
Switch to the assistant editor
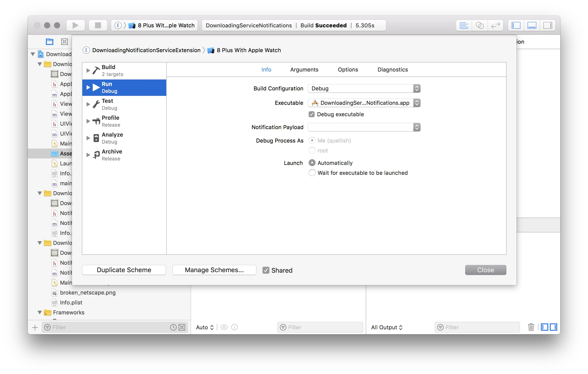click(x=479, y=25)
